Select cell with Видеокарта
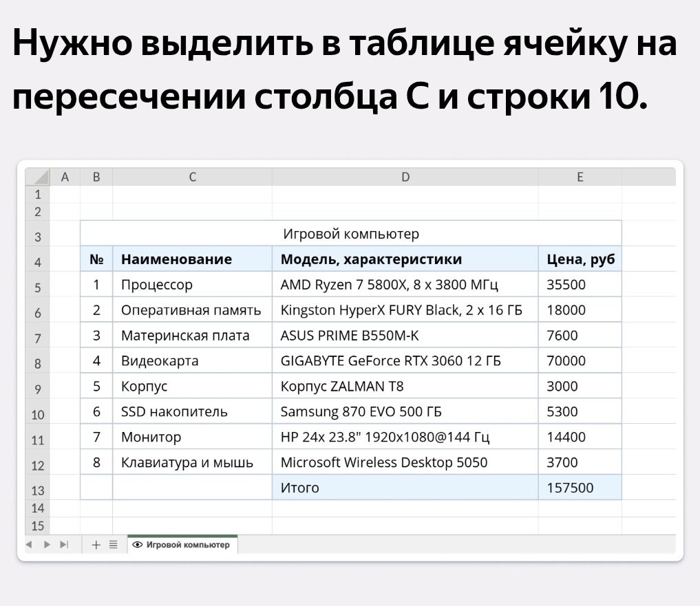 click(193, 360)
